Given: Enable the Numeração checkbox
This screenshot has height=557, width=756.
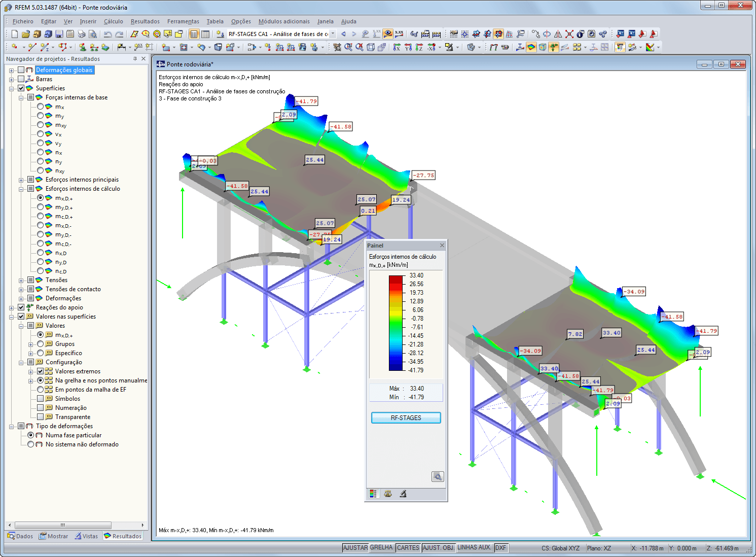Looking at the screenshot, I should (41, 408).
